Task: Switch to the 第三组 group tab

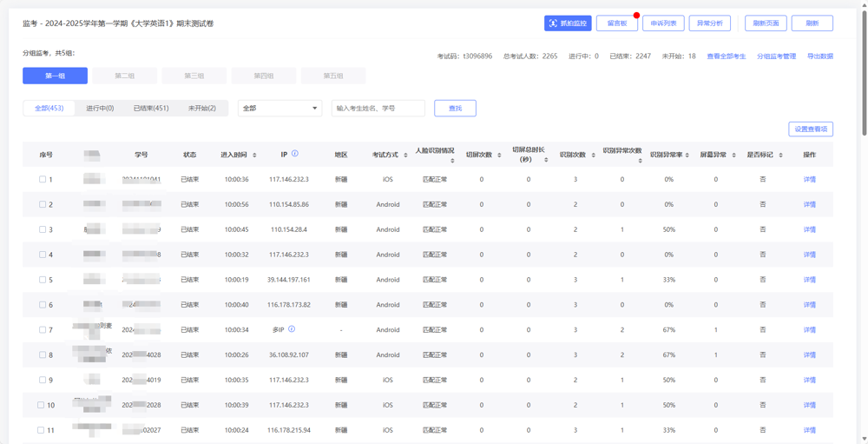Action: coord(194,76)
